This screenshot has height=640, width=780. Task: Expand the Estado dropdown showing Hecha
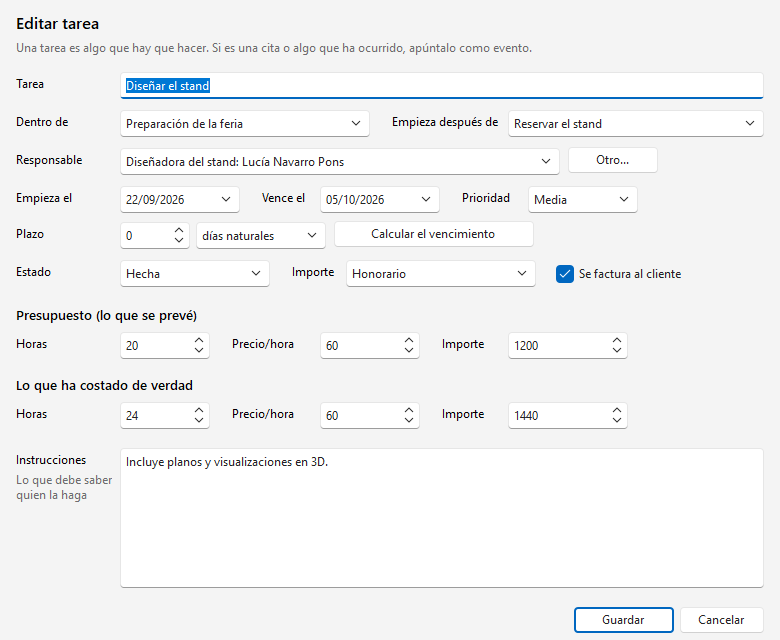pos(195,274)
